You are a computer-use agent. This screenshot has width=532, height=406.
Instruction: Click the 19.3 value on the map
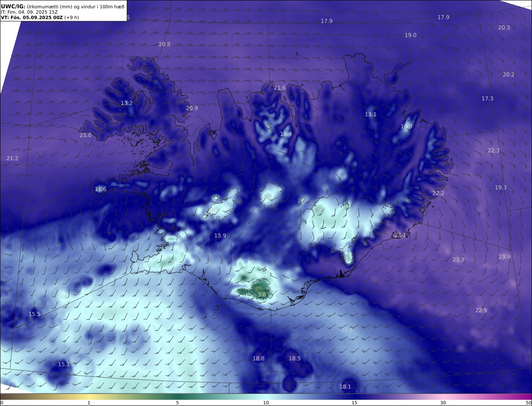tap(501, 187)
